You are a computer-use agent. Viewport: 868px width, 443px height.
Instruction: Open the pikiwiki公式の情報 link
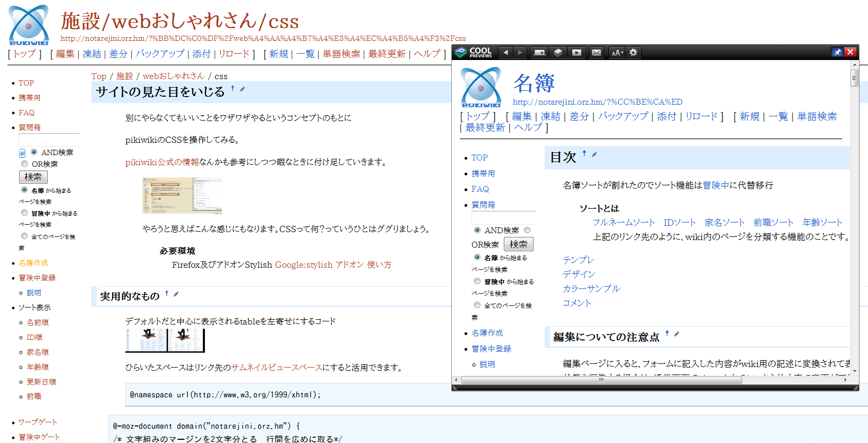click(162, 162)
